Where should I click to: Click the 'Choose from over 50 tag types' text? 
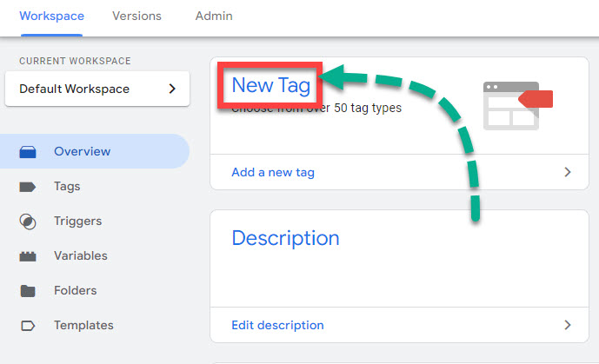click(316, 109)
